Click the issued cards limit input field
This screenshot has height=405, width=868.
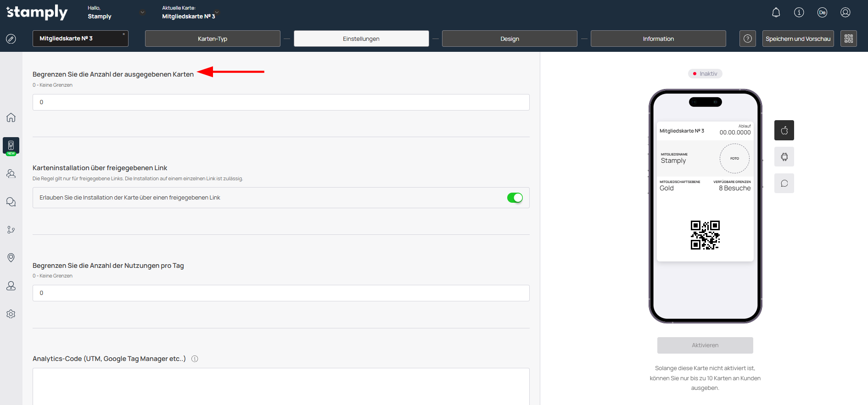coord(281,102)
